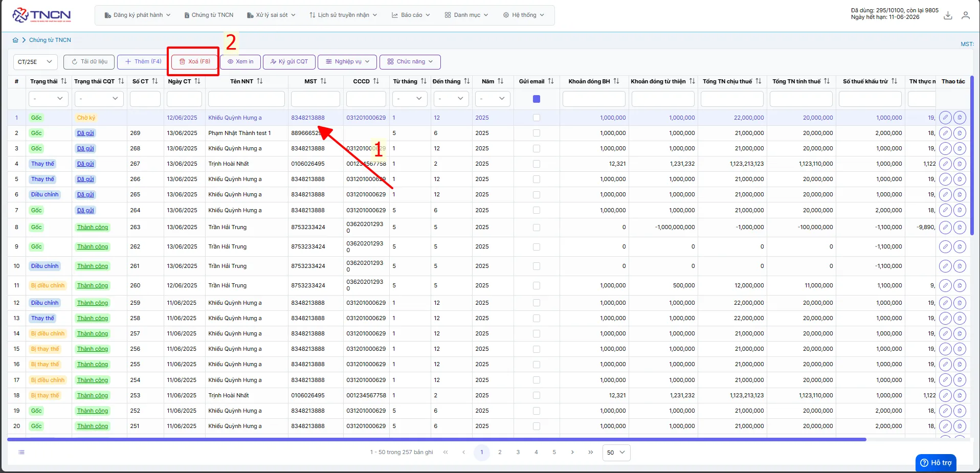Sort by Trạng thái column icon
980x473 pixels.
point(64,81)
